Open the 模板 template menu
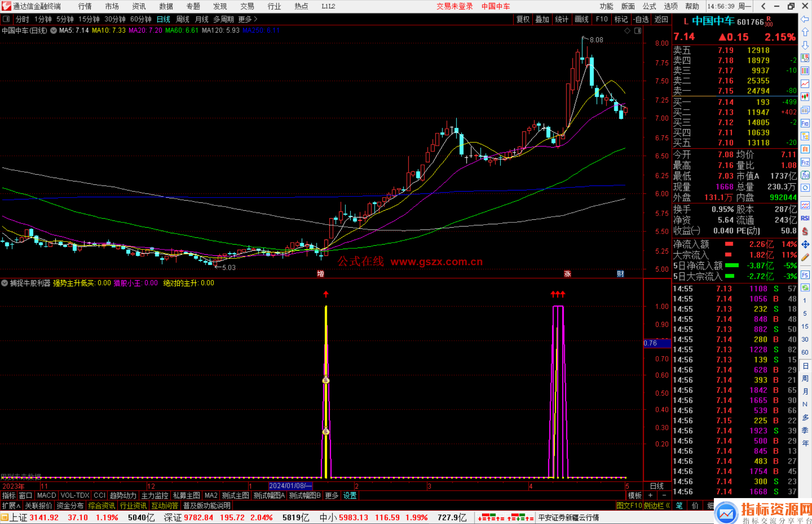The width and height of the screenshot is (812, 524). [x=635, y=495]
